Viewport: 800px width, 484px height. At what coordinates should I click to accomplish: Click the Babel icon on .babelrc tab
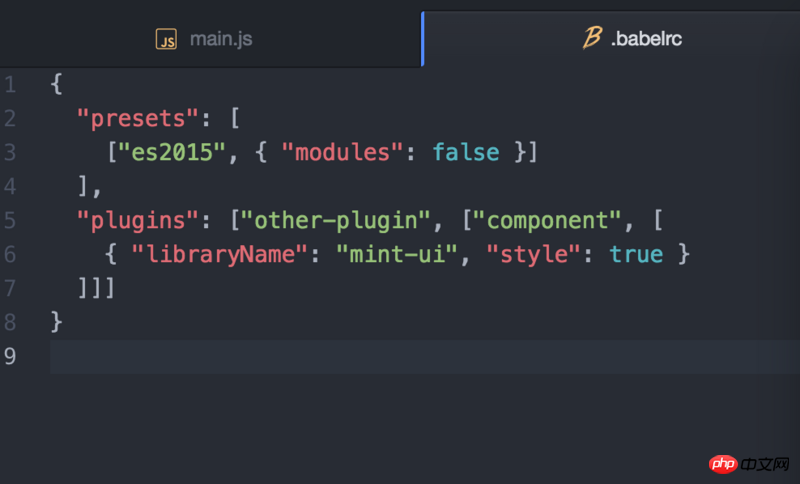(x=592, y=38)
